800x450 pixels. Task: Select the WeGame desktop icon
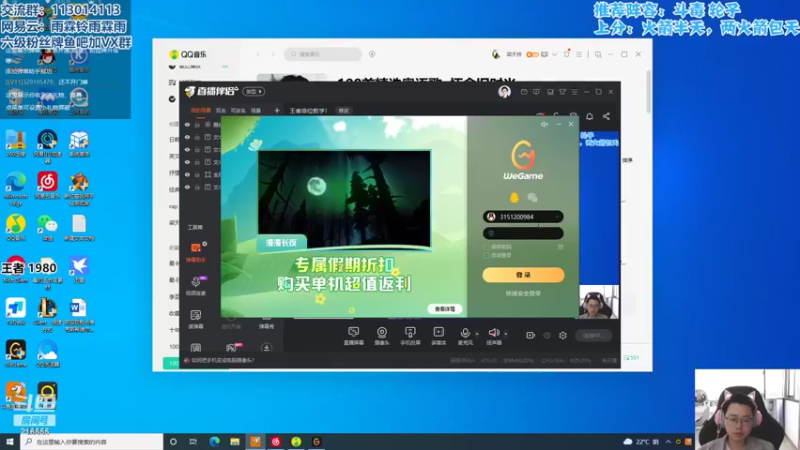click(16, 354)
